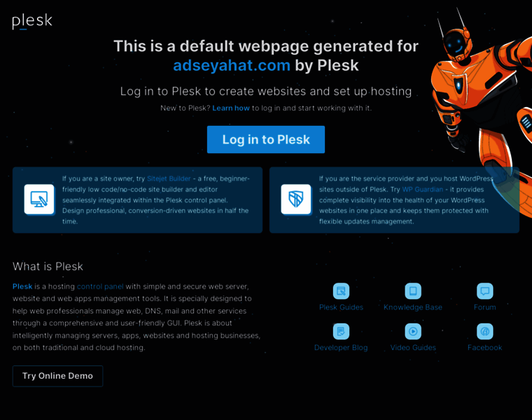This screenshot has width=532, height=420.
Task: Click the Developer Blog text label
Action: pos(341,348)
